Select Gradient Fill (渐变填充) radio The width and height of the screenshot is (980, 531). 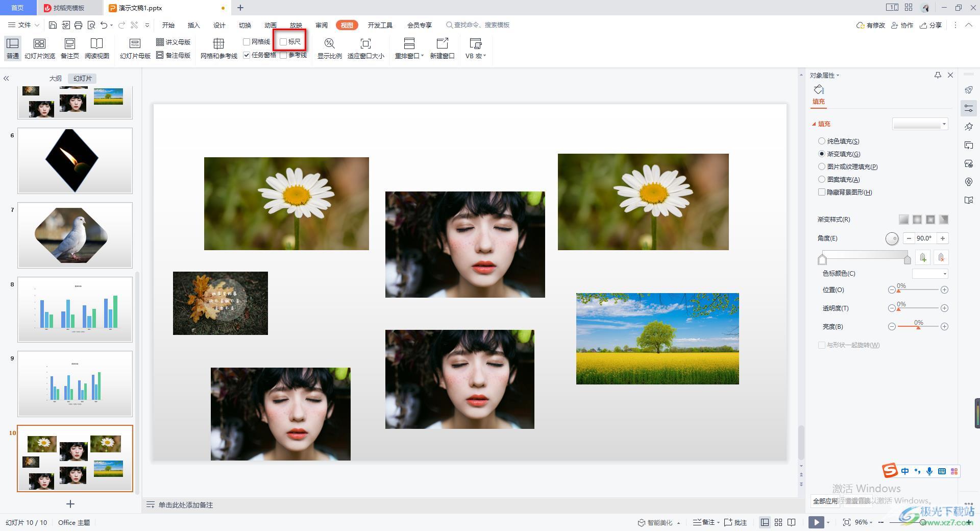pos(821,154)
